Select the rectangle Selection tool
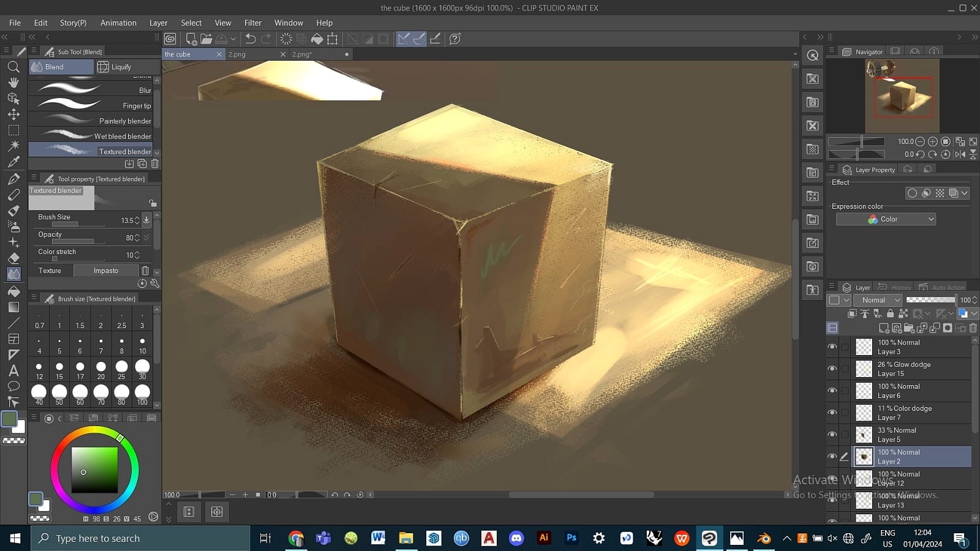The image size is (980, 551). coord(13,130)
